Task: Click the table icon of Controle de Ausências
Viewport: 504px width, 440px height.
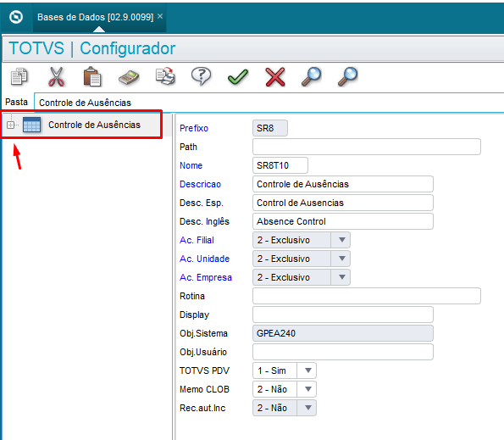Action: tap(32, 125)
